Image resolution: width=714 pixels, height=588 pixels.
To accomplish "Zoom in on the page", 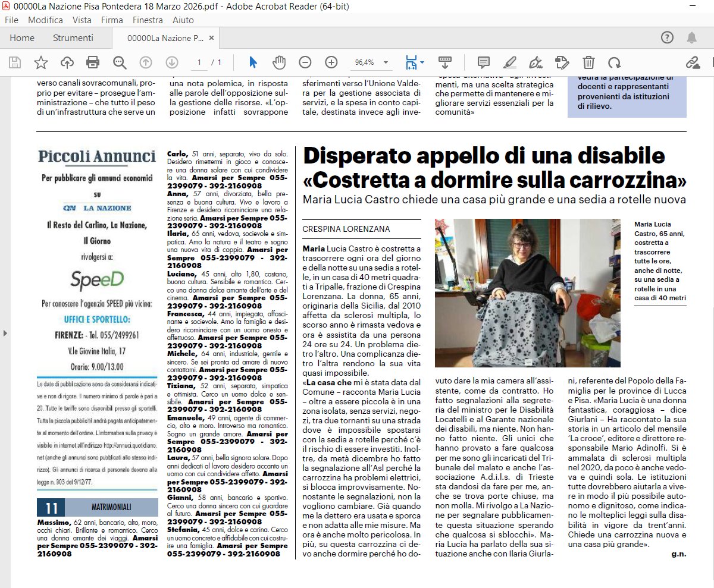I will [330, 62].
